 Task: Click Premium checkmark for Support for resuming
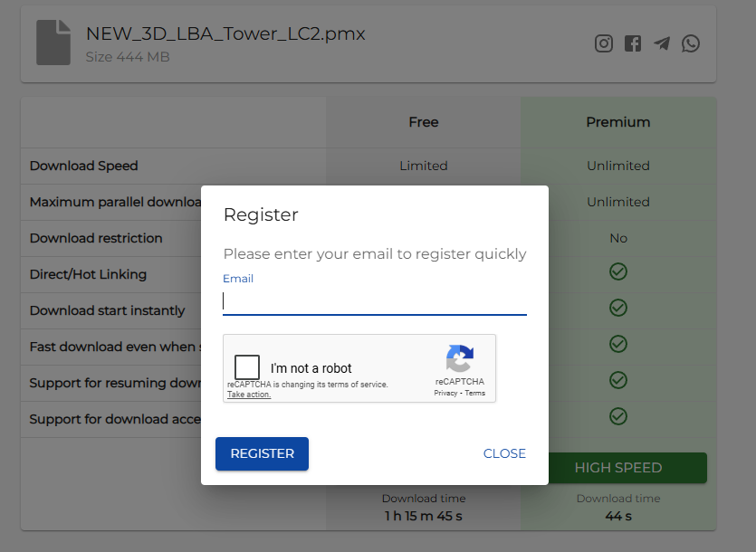pos(618,380)
